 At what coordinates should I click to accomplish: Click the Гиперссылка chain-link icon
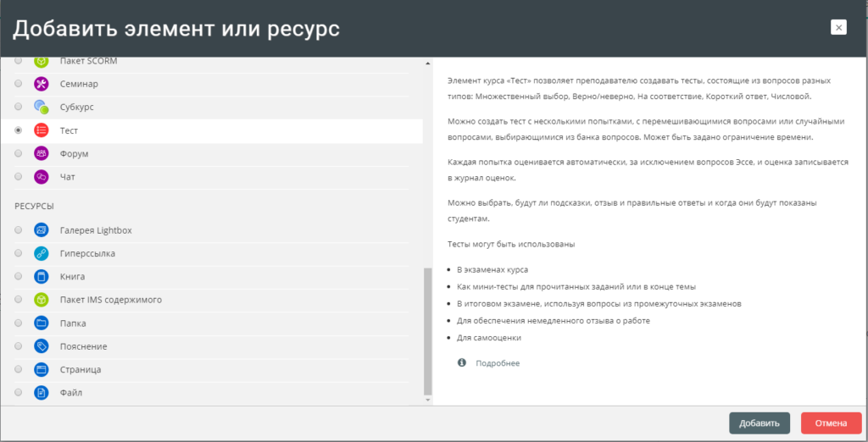[42, 253]
